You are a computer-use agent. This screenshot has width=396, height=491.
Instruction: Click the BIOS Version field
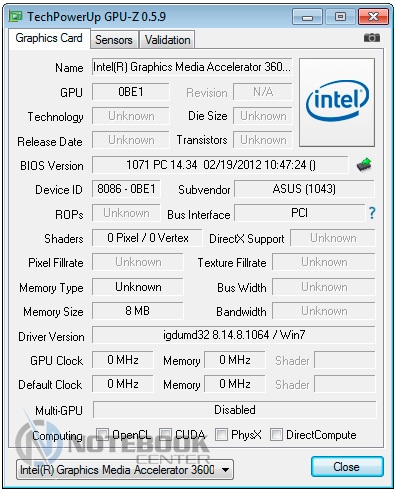220,165
